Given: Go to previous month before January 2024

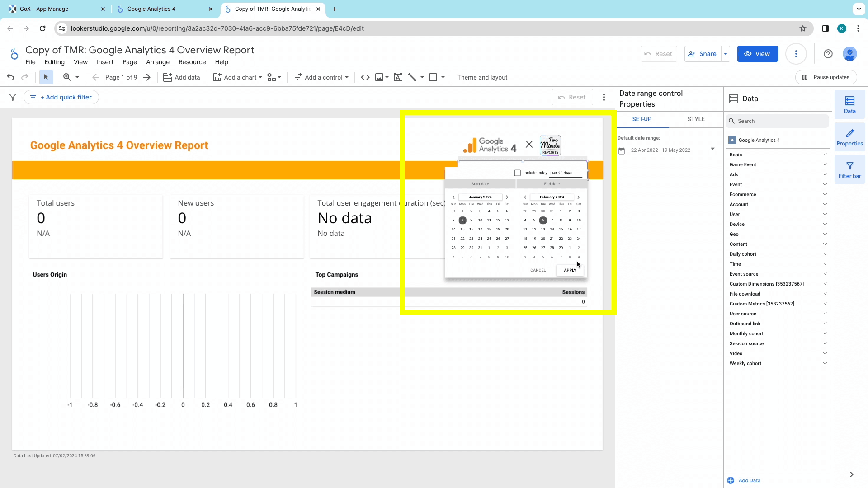Looking at the screenshot, I should [x=453, y=197].
